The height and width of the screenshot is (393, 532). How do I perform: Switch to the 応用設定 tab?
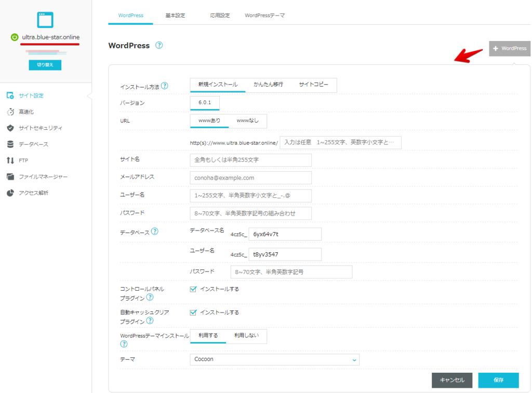[220, 16]
